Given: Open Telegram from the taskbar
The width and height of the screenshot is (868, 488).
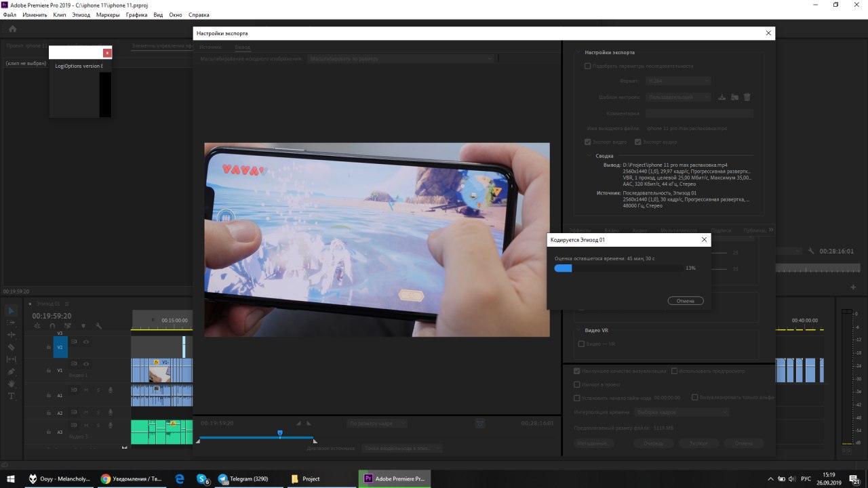Looking at the screenshot, I should (243, 479).
